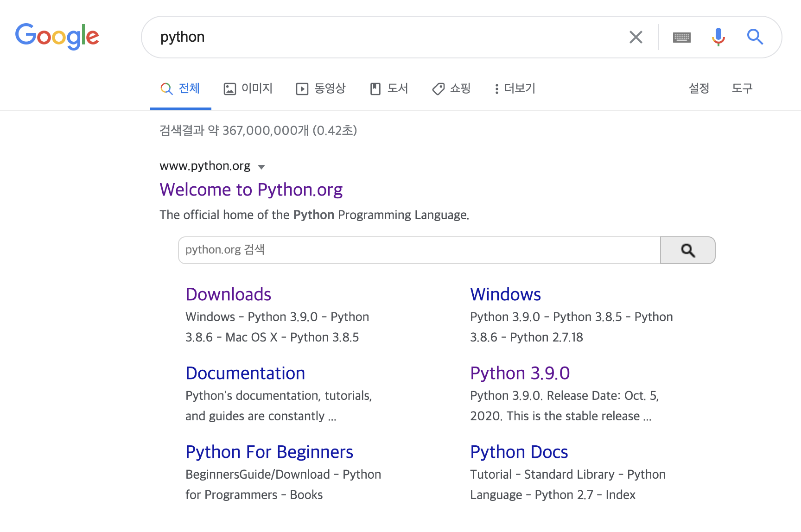Expand dropdown arrow next to www.python.org
This screenshot has width=801, height=532.
261,167
